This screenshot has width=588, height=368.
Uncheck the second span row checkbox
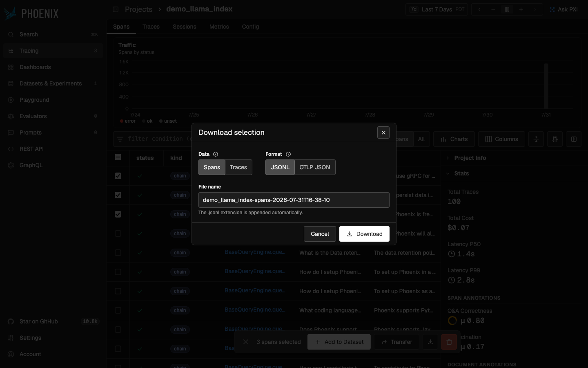[x=118, y=195]
